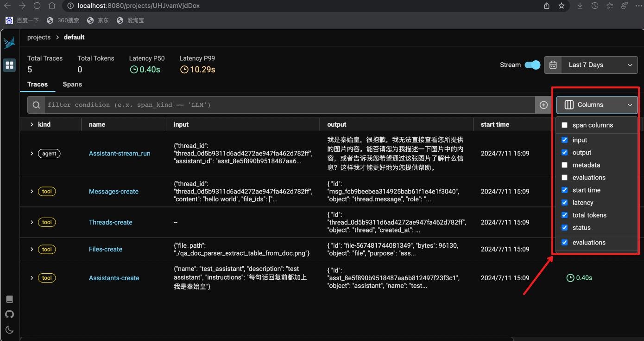Click the name column header
This screenshot has height=341, width=644.
(97, 124)
